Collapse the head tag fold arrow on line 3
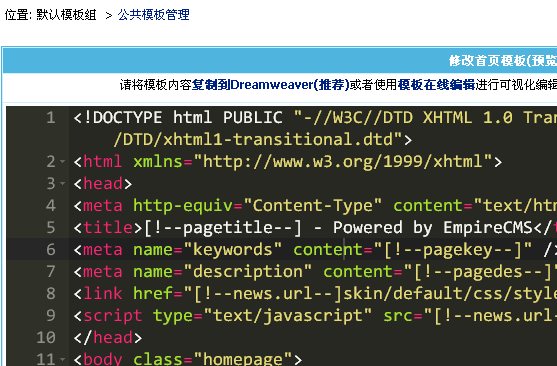The image size is (557, 366). (x=63, y=184)
